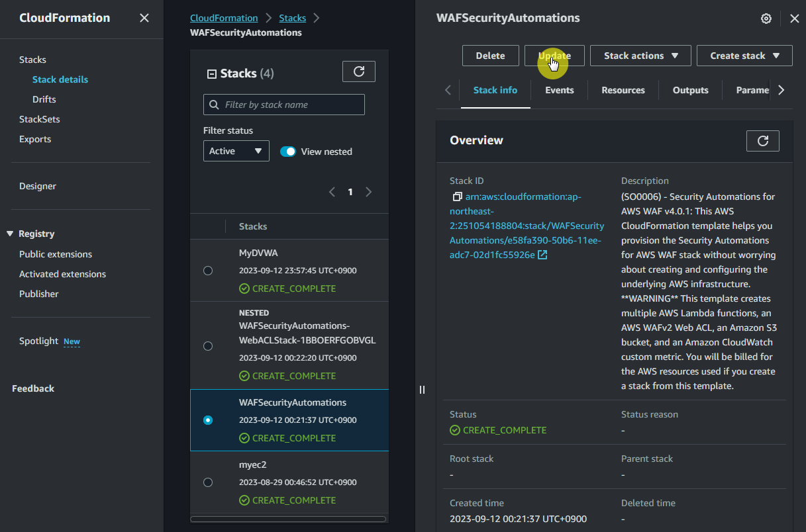Select the MyDVWA stack name
The height and width of the screenshot is (532, 806).
(258, 253)
